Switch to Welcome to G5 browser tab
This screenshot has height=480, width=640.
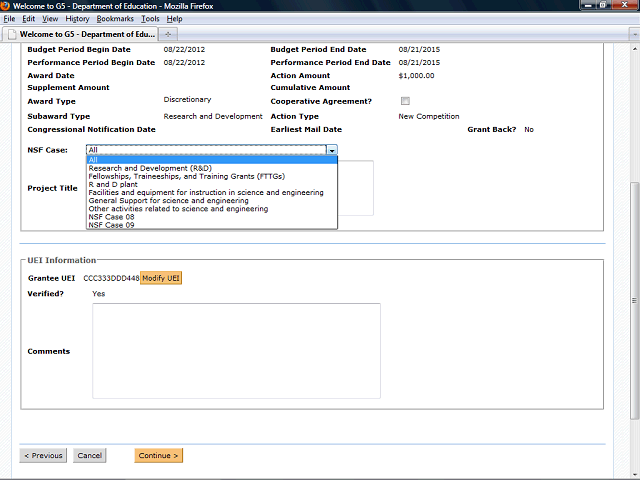80,34
